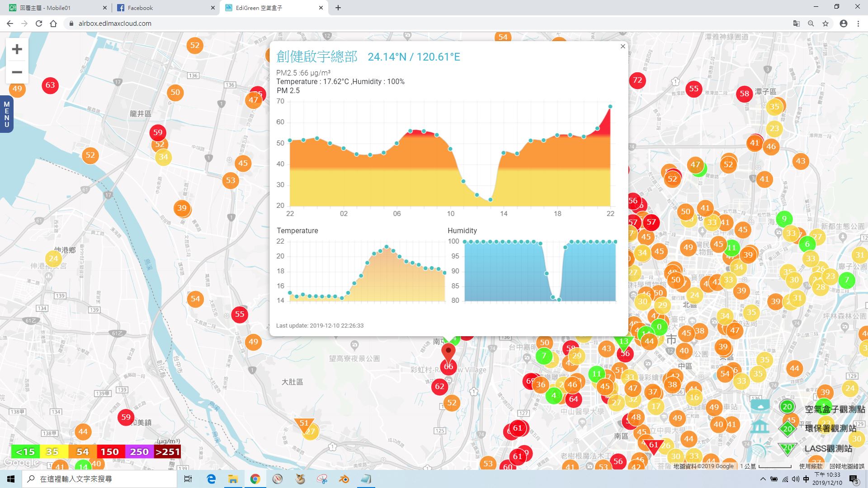Select the orange 39 marker west of river
Image resolution: width=868 pixels, height=488 pixels.
coord(182,208)
